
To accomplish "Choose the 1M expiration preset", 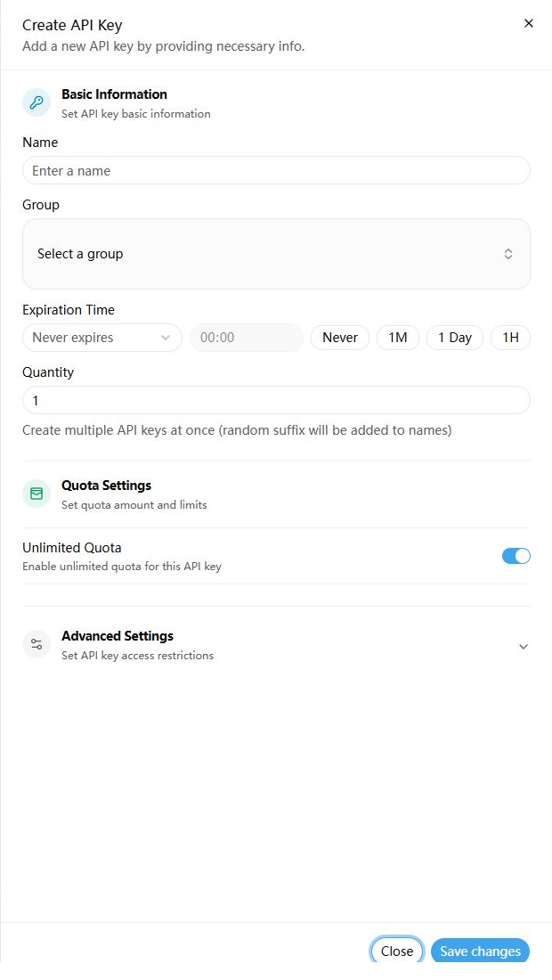I will 398,338.
